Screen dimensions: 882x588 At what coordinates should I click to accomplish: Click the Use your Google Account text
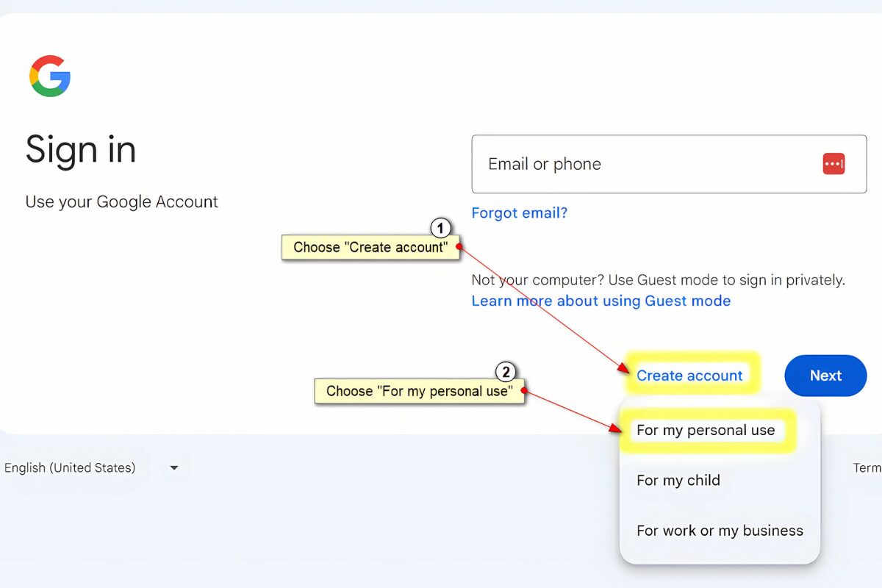(122, 202)
